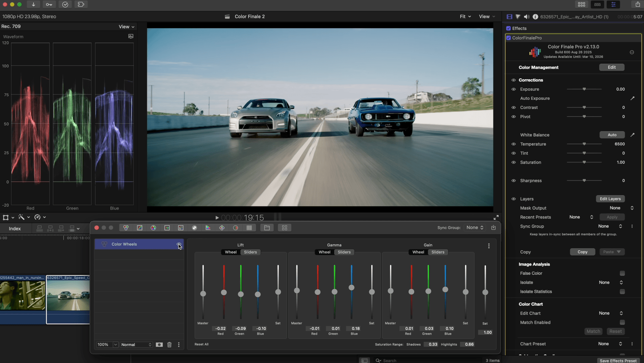
Task: Click the Edit Layers button
Action: pos(610,199)
